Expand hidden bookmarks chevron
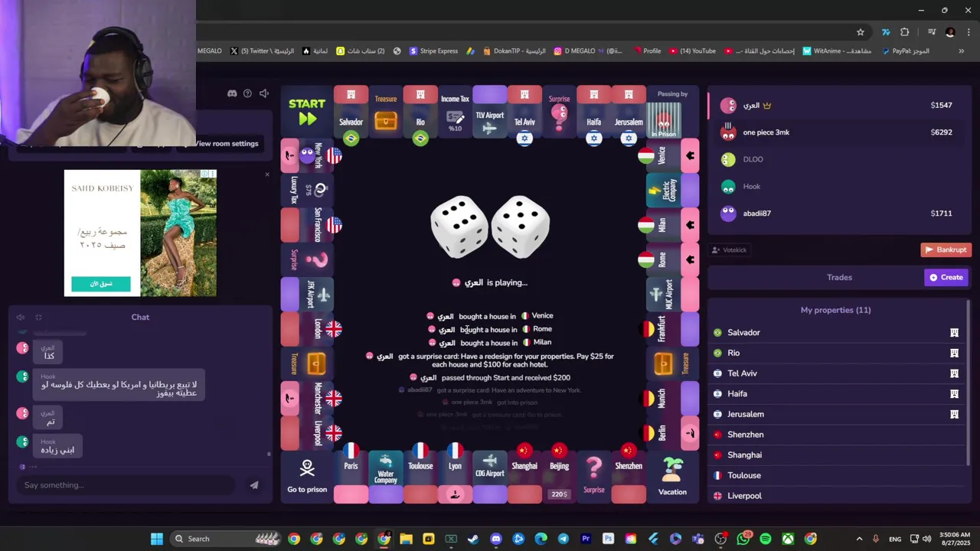Screen dimensions: 980x551 click(961, 51)
